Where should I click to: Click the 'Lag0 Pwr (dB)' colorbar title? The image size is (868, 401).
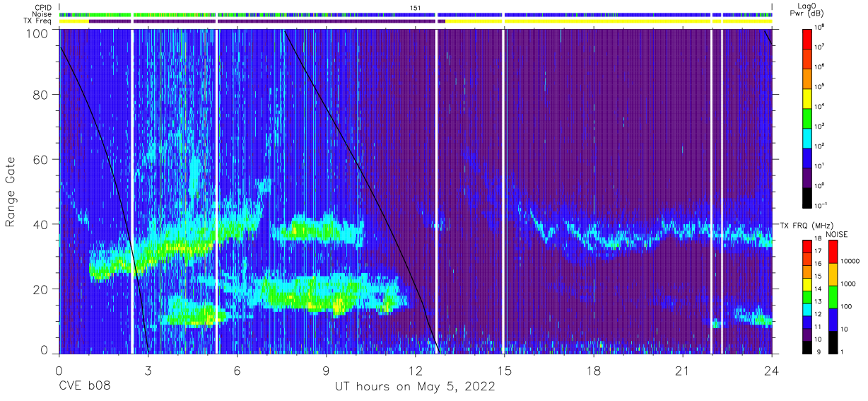point(808,9)
